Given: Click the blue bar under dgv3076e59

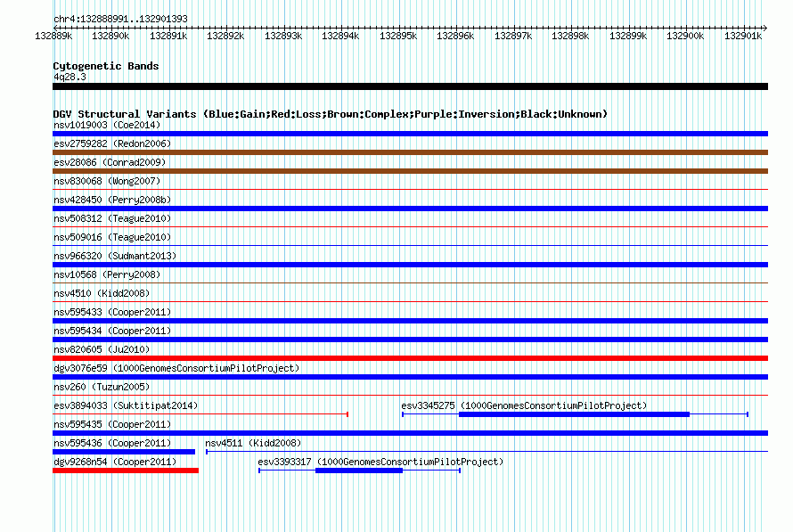Looking at the screenshot, I should 410,377.
